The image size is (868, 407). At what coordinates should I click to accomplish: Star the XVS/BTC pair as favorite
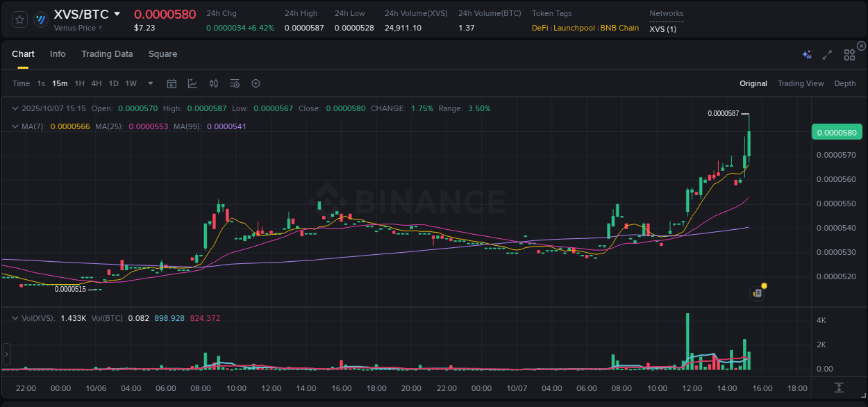(x=18, y=19)
